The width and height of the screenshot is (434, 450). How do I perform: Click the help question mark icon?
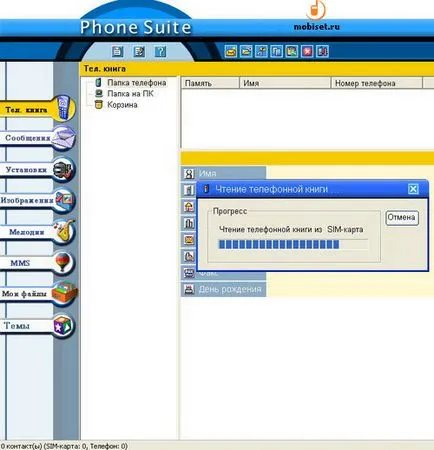pos(160,52)
